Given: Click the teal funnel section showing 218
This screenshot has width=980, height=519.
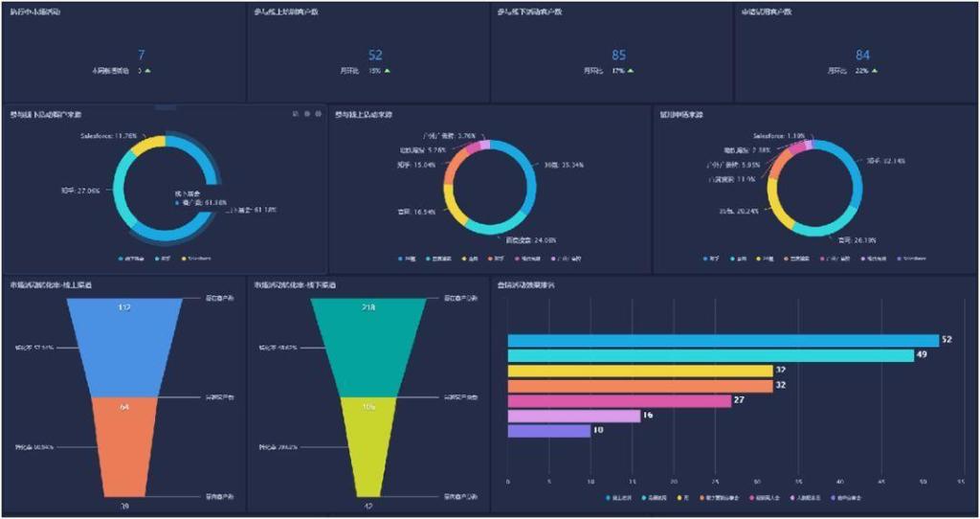Looking at the screenshot, I should point(368,348).
